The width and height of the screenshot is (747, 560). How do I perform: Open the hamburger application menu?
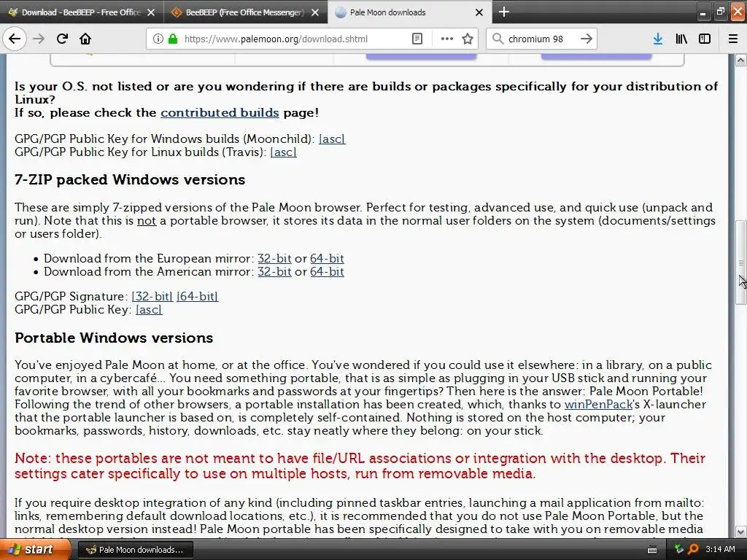(733, 39)
